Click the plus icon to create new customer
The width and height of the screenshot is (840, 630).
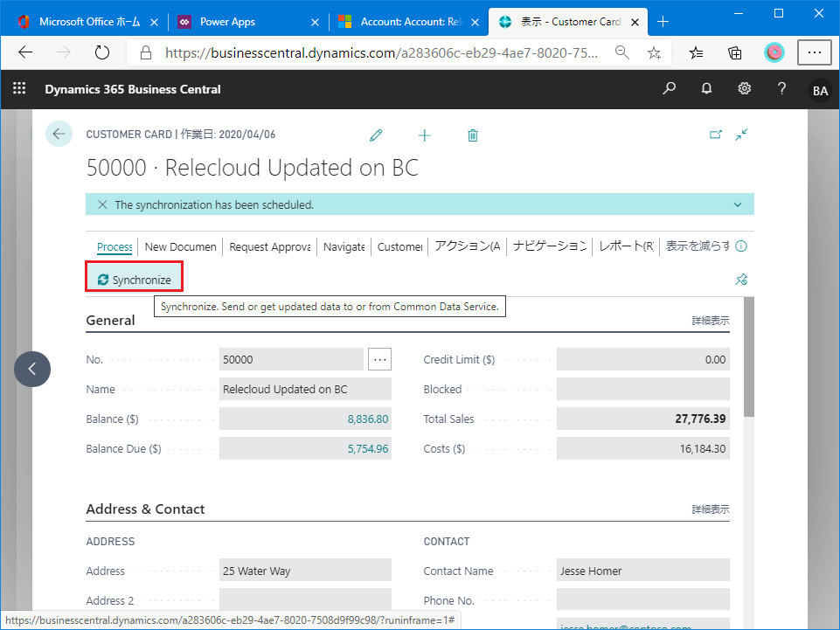point(424,135)
